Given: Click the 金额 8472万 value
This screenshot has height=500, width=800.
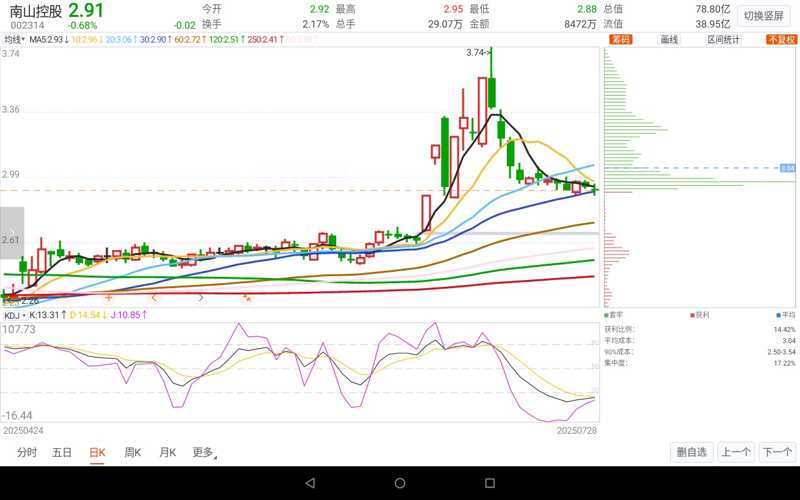Looking at the screenshot, I should tap(580, 24).
